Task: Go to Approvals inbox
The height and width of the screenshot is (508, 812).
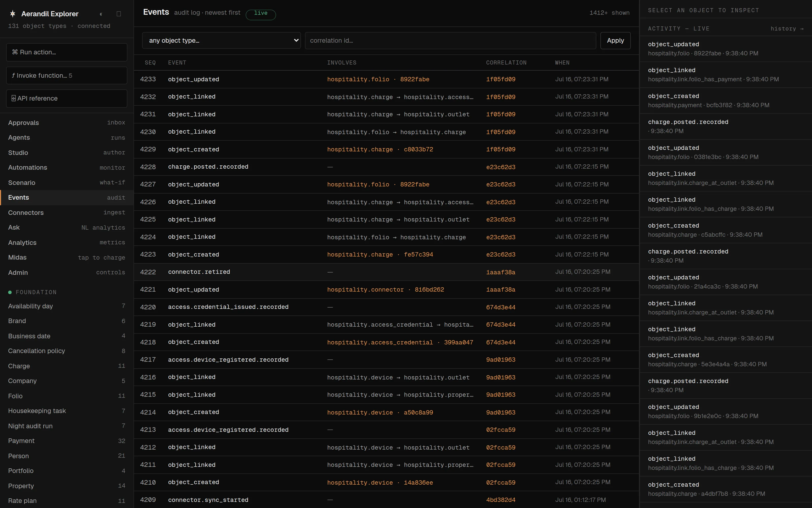Action: coord(66,123)
